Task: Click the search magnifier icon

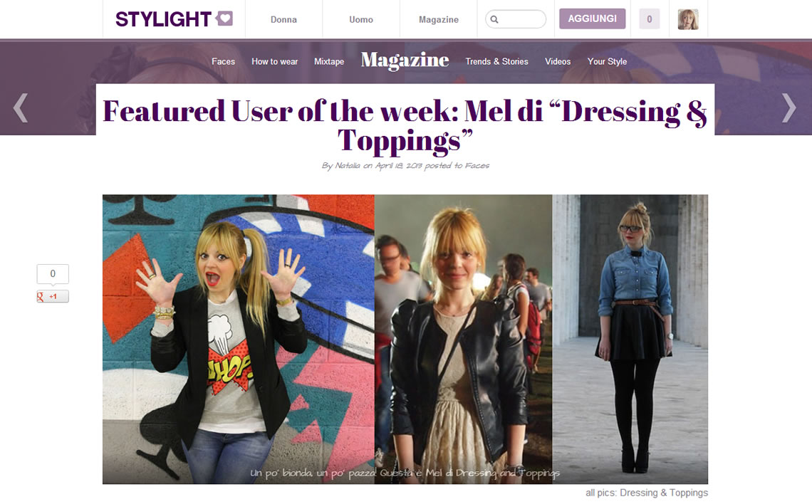Action: coord(494,19)
